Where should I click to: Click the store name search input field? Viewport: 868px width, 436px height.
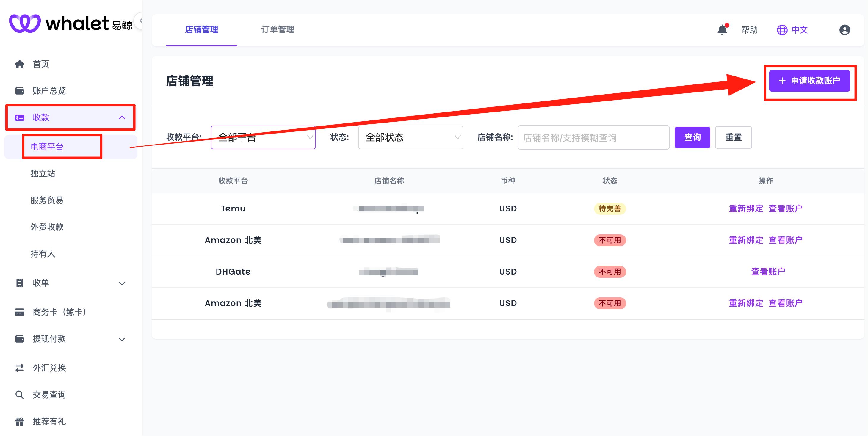click(x=593, y=137)
